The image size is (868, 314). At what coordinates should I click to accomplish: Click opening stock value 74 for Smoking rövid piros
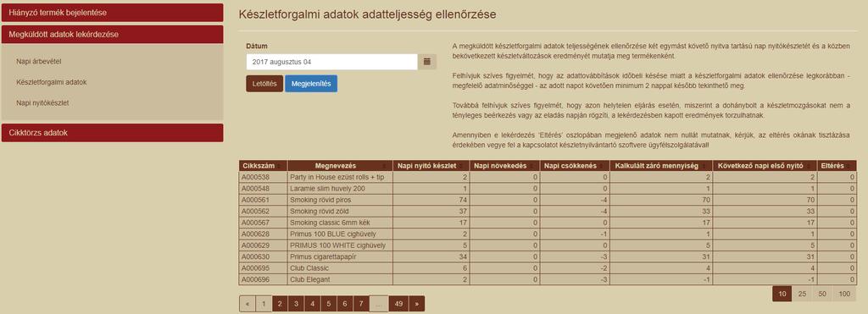click(x=464, y=200)
